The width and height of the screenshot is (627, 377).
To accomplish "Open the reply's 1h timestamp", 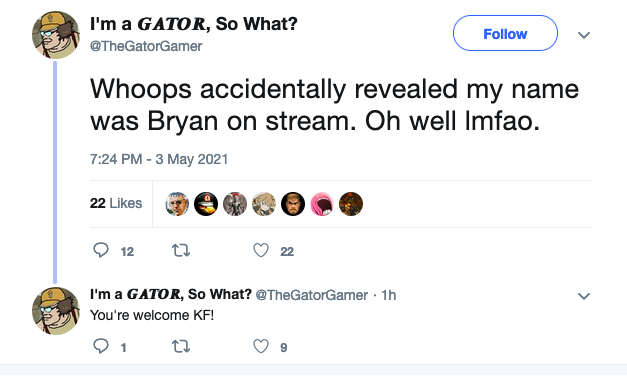I will pos(389,295).
